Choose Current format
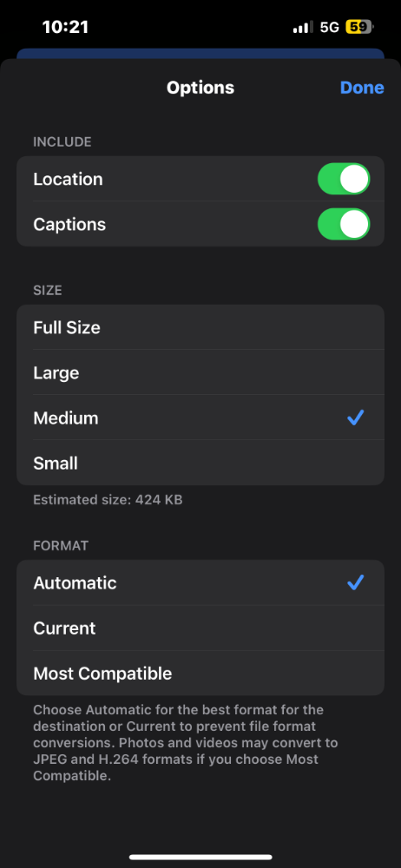Image resolution: width=401 pixels, height=868 pixels. 200,628
